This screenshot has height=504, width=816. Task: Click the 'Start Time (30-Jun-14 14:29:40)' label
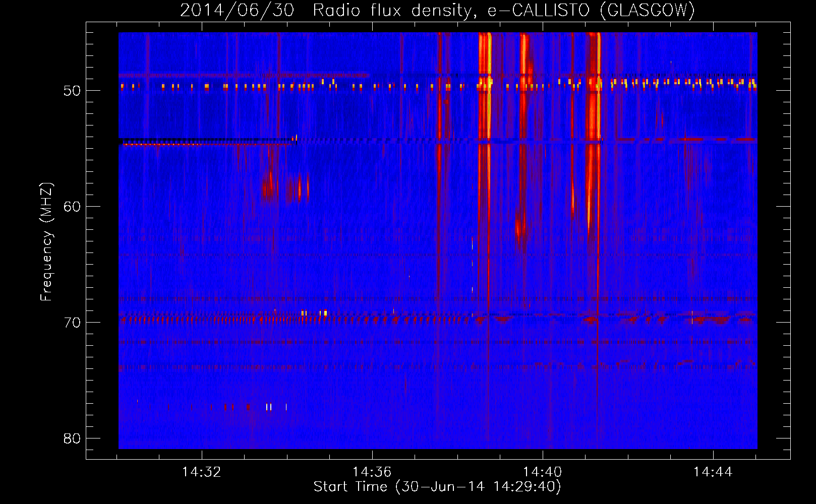[x=437, y=487]
